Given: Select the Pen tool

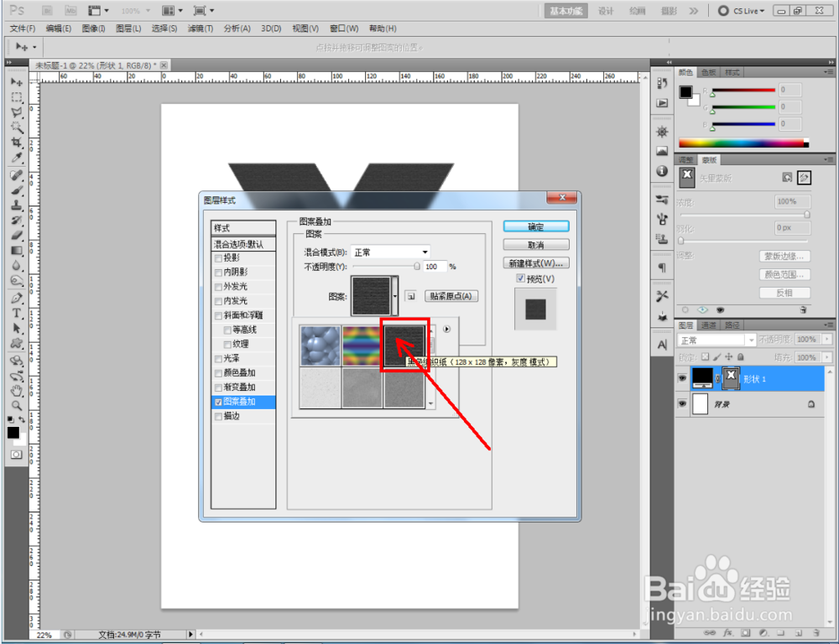Looking at the screenshot, I should [x=17, y=299].
